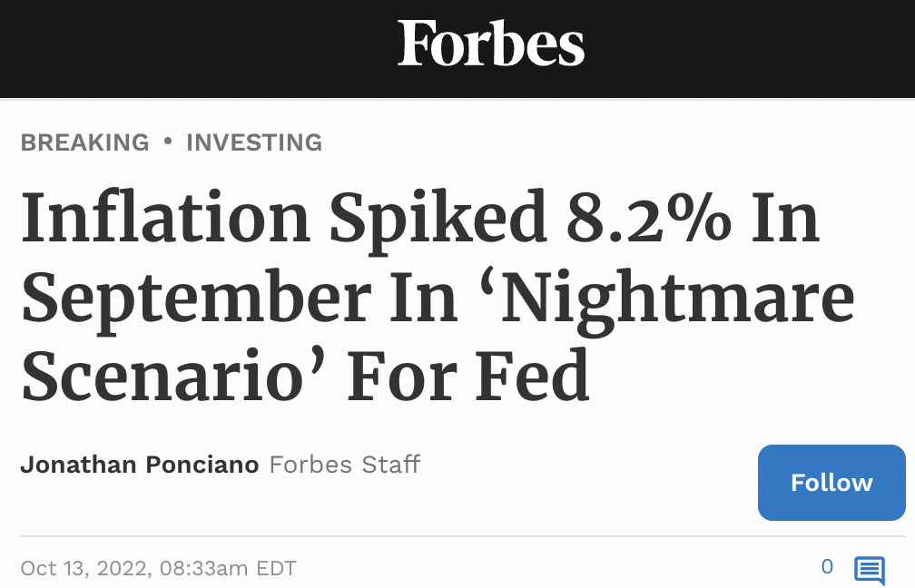The width and height of the screenshot is (915, 588).
Task: Click the Oct 13, 2022 date
Action: pyautogui.click(x=84, y=569)
